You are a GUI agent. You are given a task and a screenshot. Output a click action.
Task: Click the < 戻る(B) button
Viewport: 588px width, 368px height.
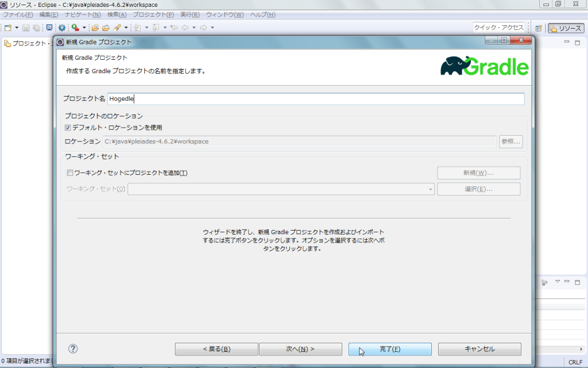coord(216,349)
